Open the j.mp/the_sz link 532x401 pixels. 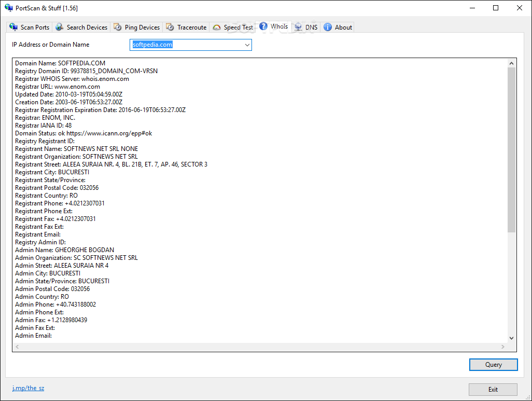point(28,388)
